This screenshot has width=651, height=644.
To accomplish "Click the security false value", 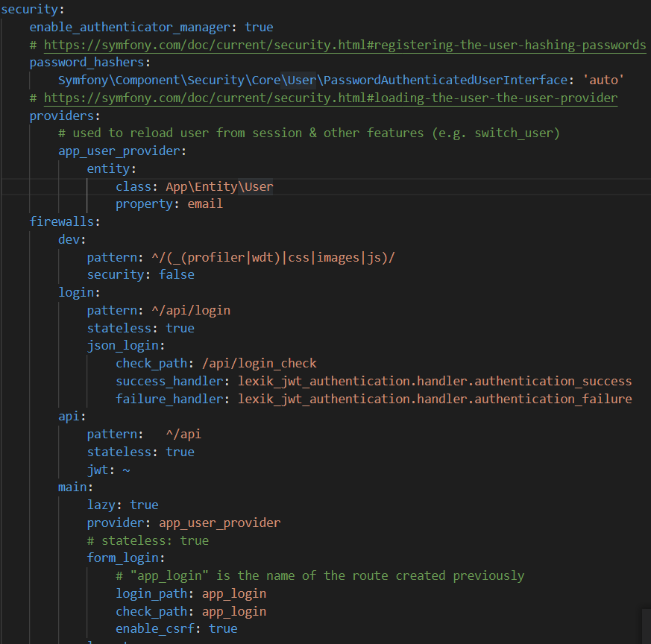I will pos(177,275).
